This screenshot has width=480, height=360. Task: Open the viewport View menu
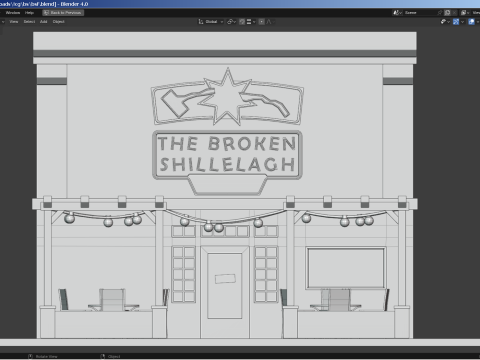[14, 22]
